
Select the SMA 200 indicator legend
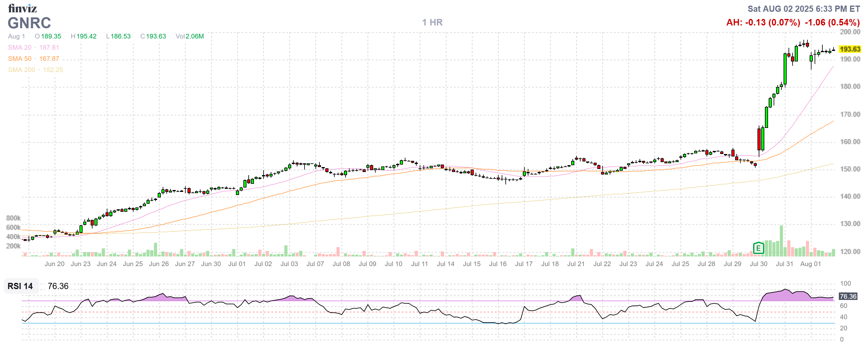click(x=21, y=70)
